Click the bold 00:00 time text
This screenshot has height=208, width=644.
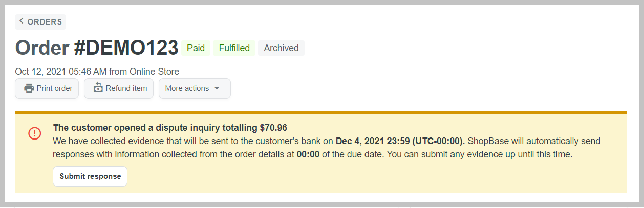pyautogui.click(x=308, y=154)
